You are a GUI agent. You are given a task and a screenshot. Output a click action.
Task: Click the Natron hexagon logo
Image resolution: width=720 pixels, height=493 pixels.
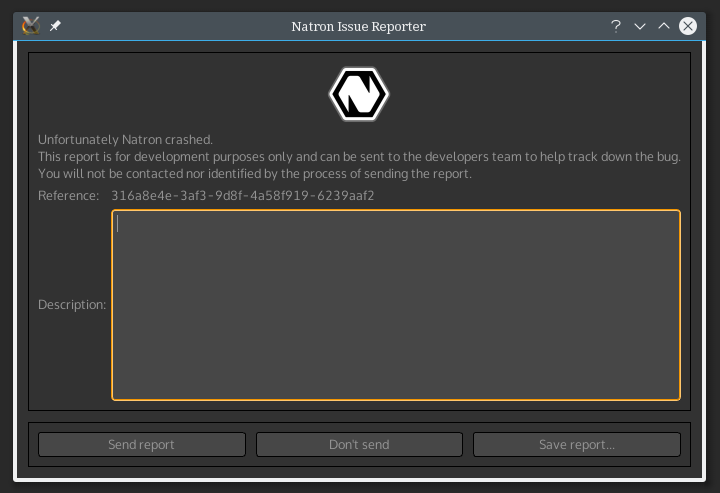coord(359,94)
